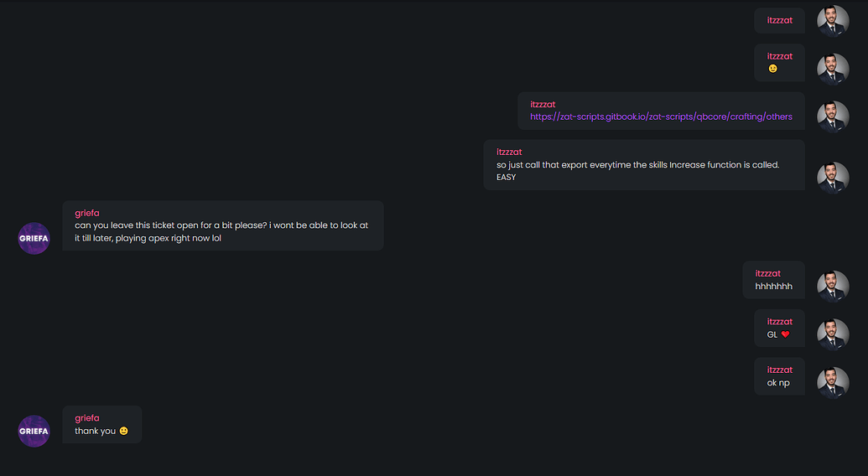
Task: Click itzzzat's avatar beside the 'ok np' message
Action: (833, 383)
